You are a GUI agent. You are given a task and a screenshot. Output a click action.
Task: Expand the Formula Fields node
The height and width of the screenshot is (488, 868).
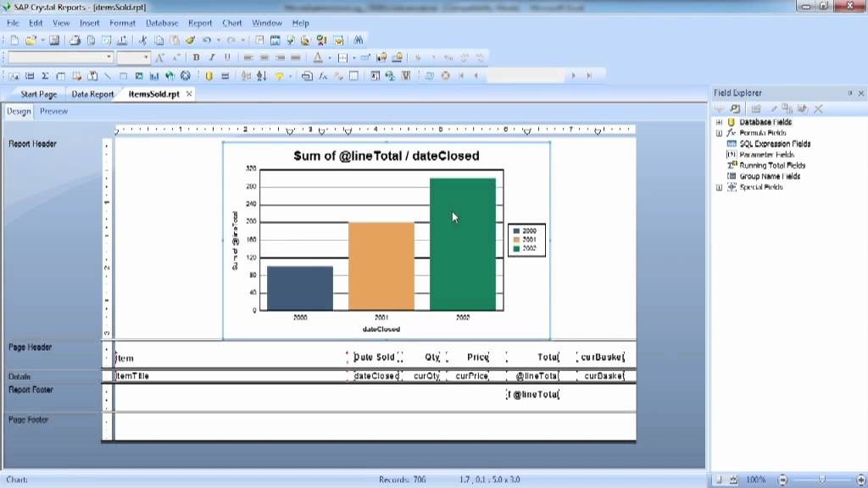click(719, 133)
